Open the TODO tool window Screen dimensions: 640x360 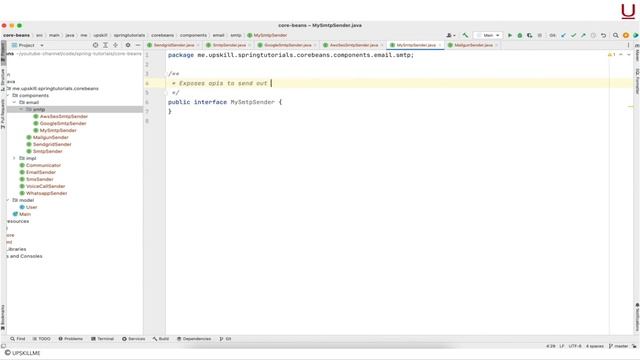(x=42, y=339)
